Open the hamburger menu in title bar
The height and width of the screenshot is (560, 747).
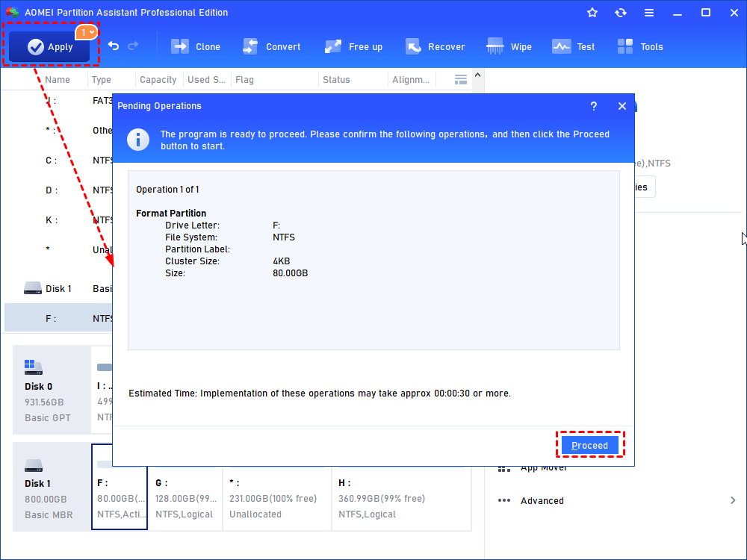(649, 13)
